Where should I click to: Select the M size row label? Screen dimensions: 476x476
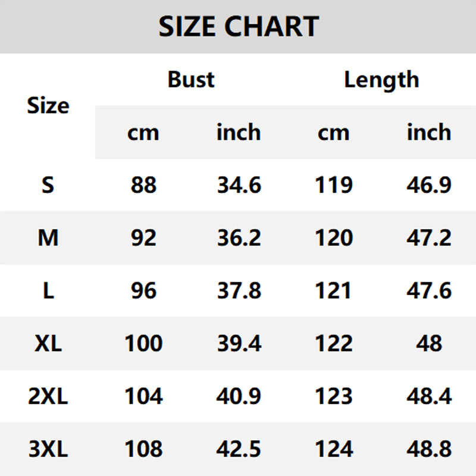(48, 238)
